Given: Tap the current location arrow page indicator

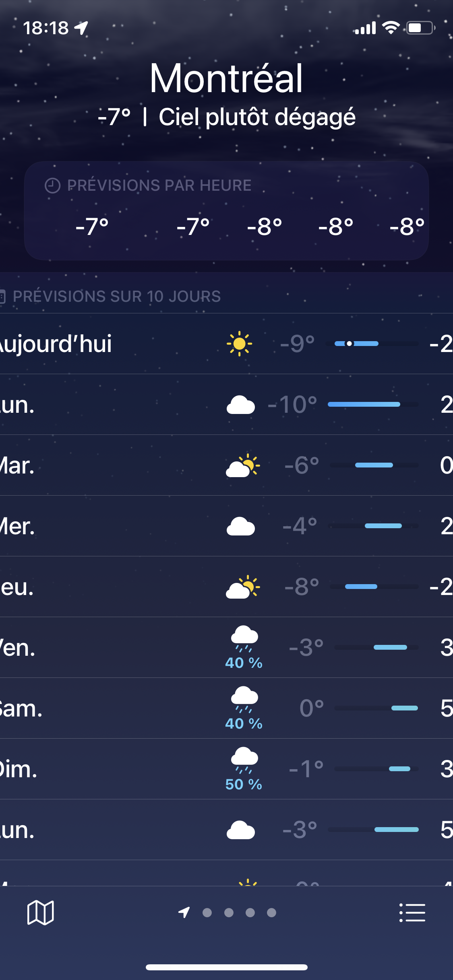Looking at the screenshot, I should tap(184, 912).
